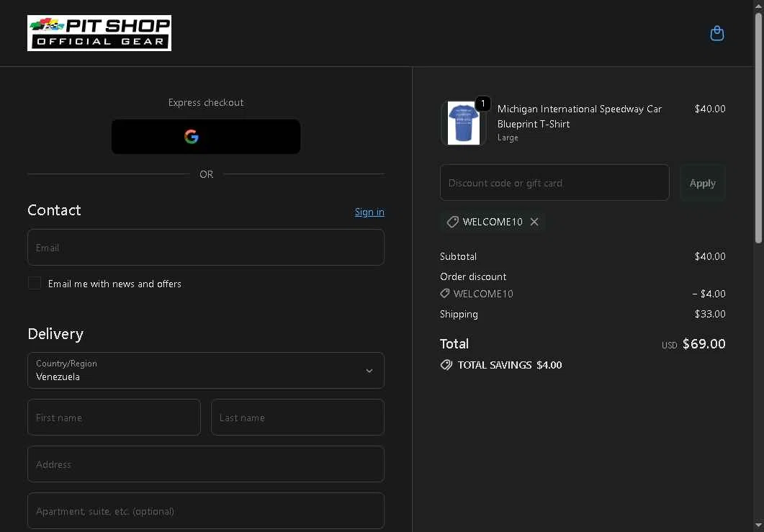Image resolution: width=764 pixels, height=532 pixels.
Task: Click the TOTAL SAVINGS $4.00 text
Action: click(510, 365)
